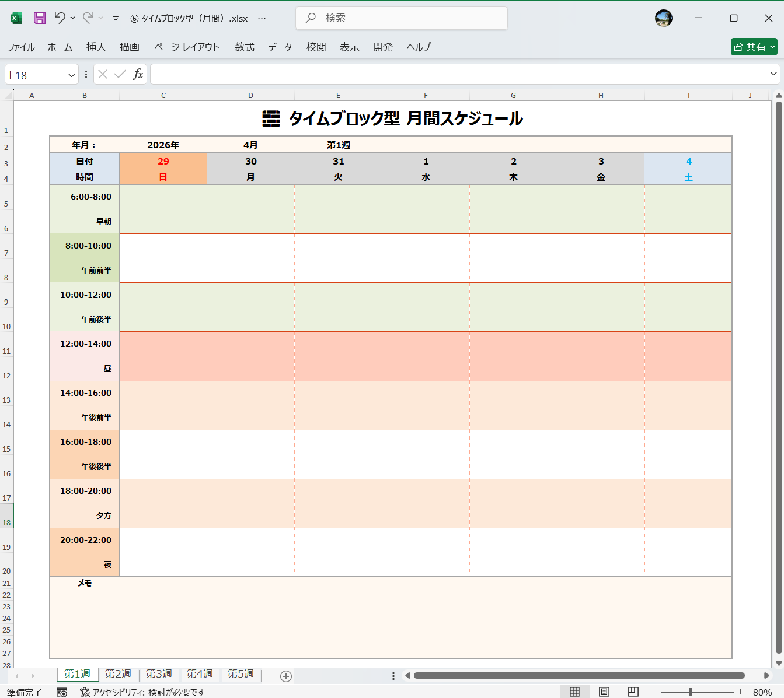Open the 数式 ribbon tab
This screenshot has height=698, width=784.
click(244, 47)
